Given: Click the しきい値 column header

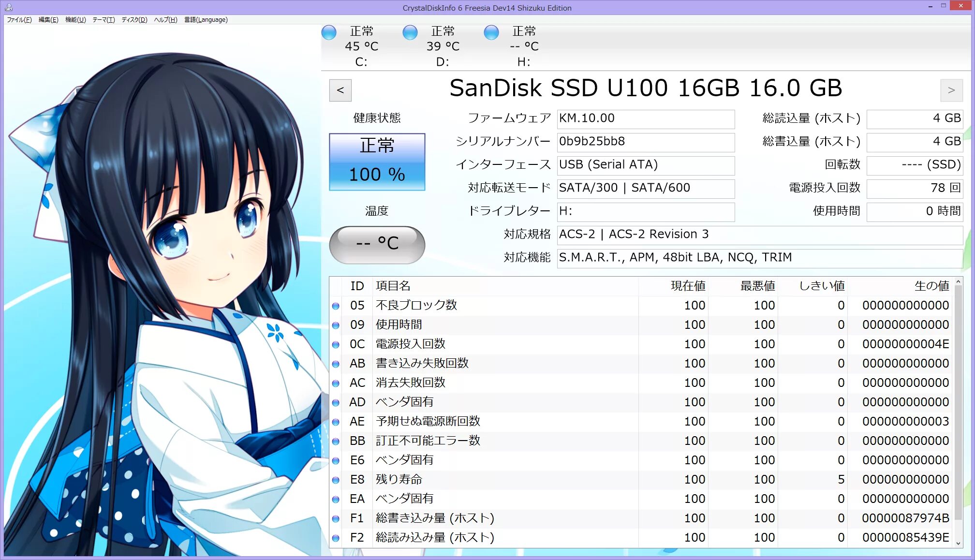Looking at the screenshot, I should [x=812, y=286].
